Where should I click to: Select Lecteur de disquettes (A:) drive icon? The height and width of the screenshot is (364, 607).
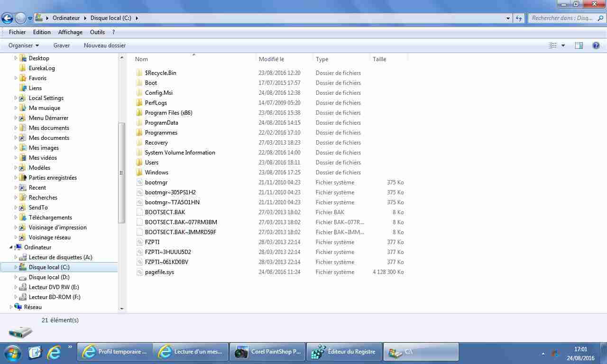click(23, 257)
